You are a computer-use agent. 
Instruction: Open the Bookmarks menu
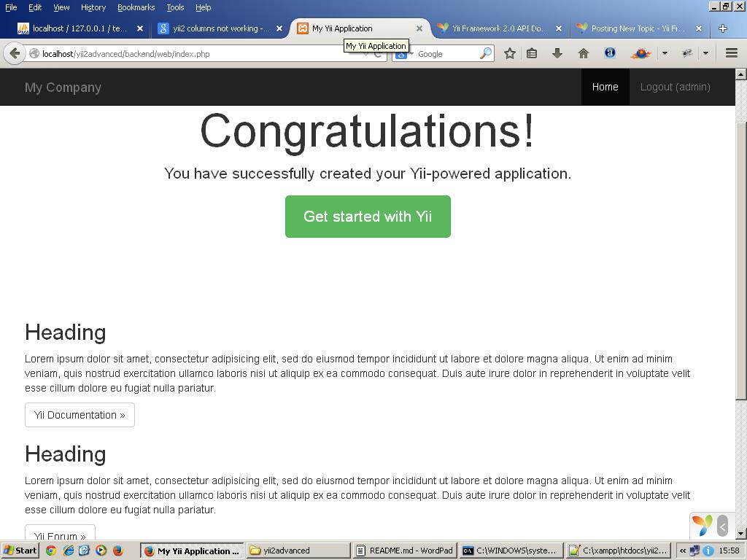pyautogui.click(x=136, y=7)
